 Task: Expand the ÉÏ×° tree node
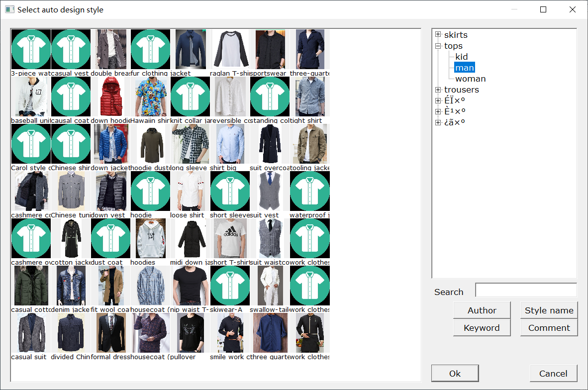pos(438,100)
